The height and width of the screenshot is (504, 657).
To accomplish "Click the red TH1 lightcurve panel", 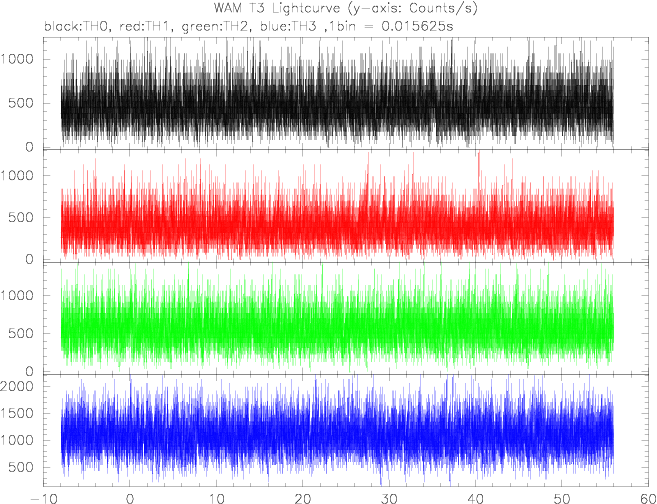I will (x=346, y=206).
